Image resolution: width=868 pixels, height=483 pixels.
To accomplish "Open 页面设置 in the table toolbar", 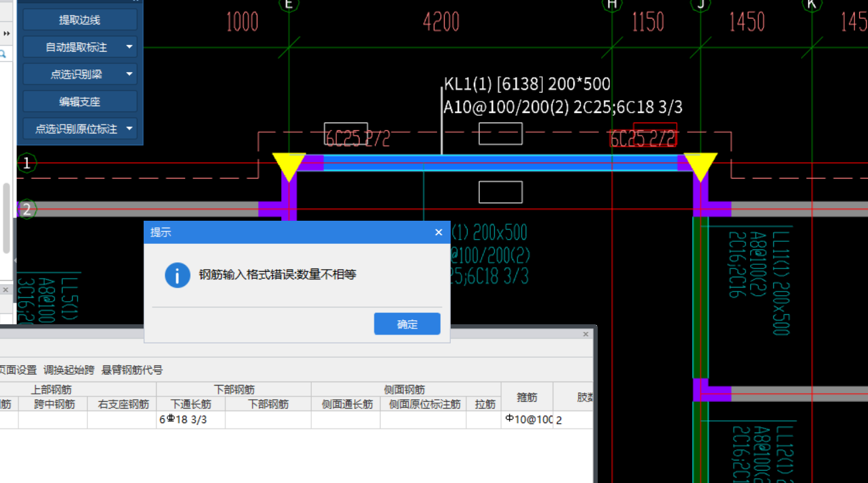I will 18,370.
